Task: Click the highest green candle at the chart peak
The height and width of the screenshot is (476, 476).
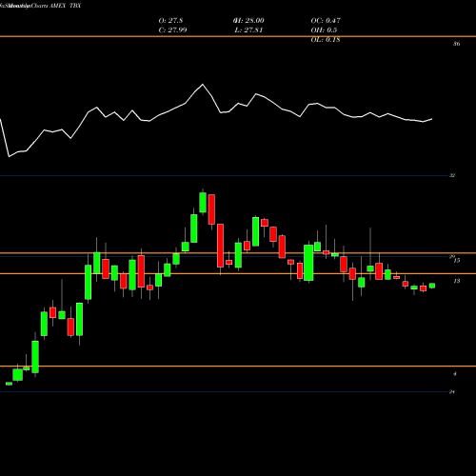Action: coord(203,202)
